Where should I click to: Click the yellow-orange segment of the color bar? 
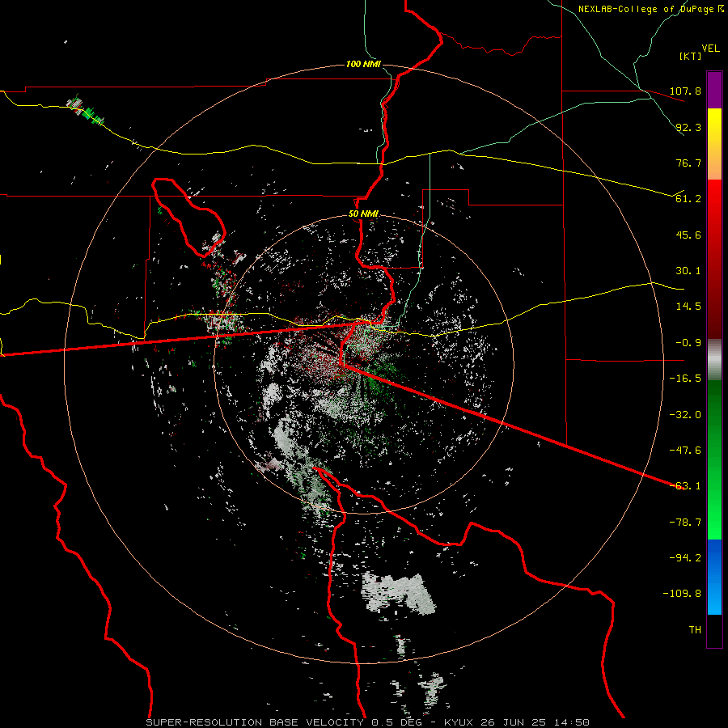click(x=714, y=144)
